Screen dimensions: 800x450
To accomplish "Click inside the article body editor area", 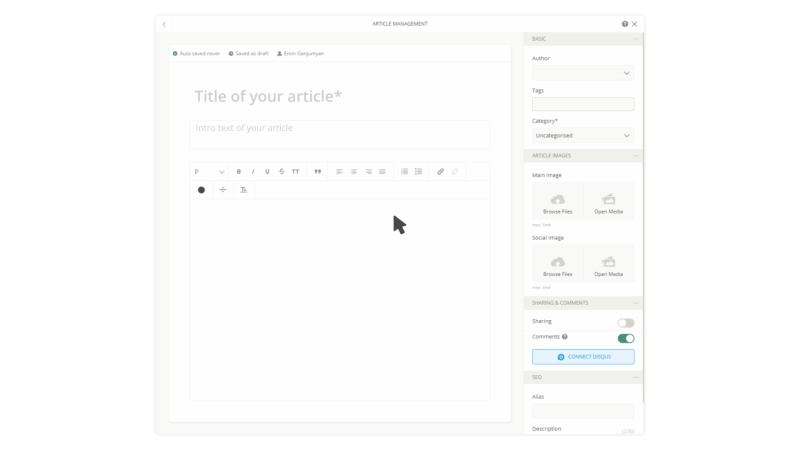I will 339,299.
